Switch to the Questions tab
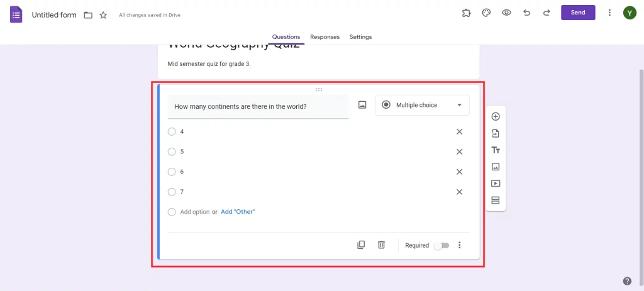This screenshot has width=644, height=291. point(286,37)
